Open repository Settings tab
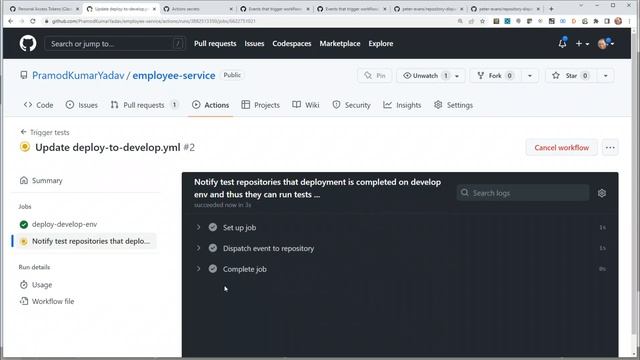The image size is (640, 360). point(453,105)
